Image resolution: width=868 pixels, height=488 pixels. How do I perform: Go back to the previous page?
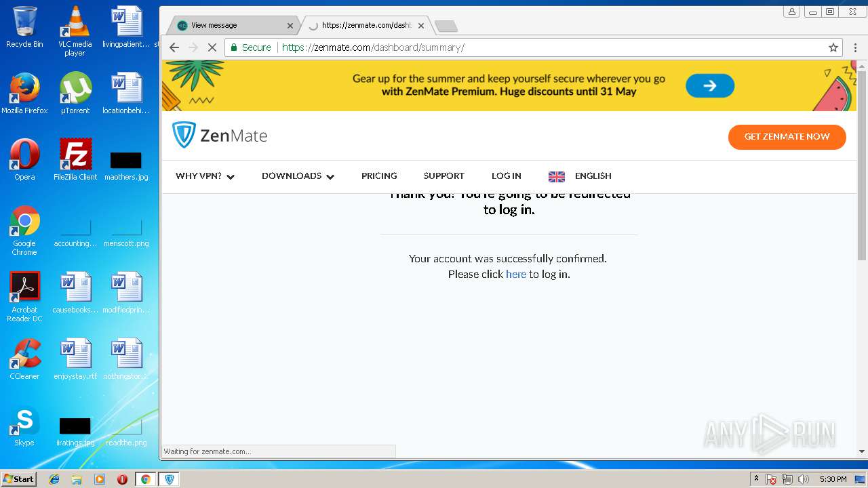point(174,47)
